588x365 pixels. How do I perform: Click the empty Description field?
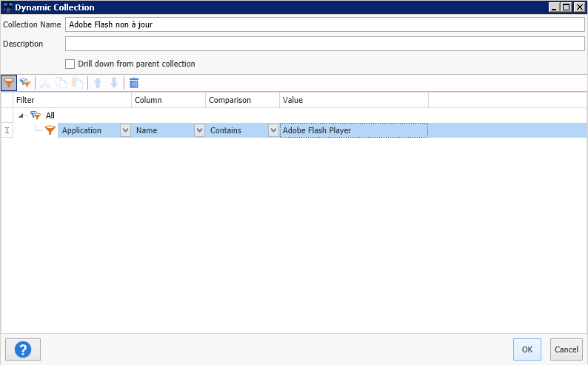(x=324, y=44)
